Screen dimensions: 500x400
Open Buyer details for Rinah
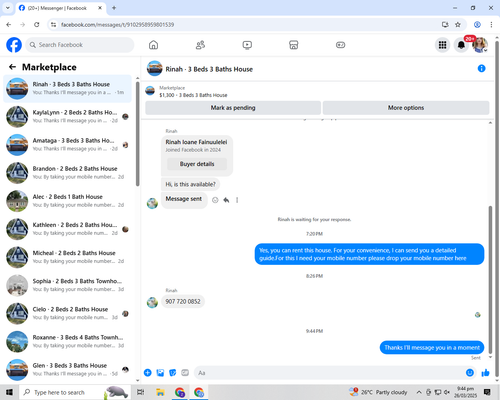click(x=197, y=164)
